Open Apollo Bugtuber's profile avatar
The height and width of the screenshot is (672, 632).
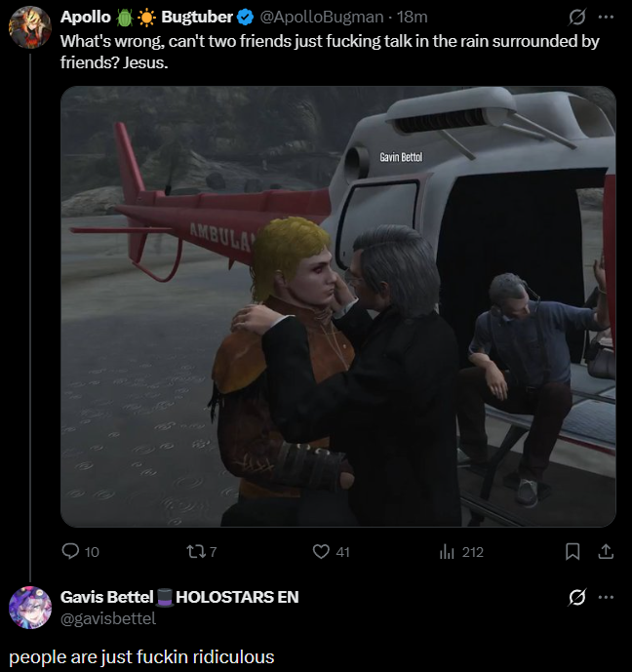pyautogui.click(x=30, y=27)
